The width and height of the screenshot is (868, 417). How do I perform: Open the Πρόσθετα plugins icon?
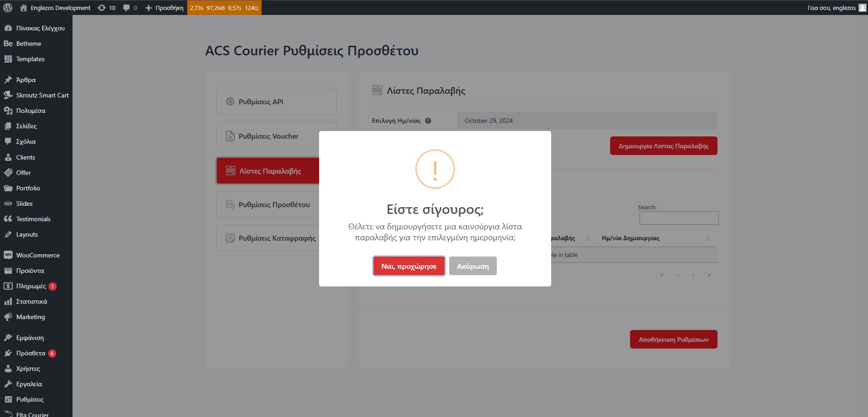click(x=8, y=353)
